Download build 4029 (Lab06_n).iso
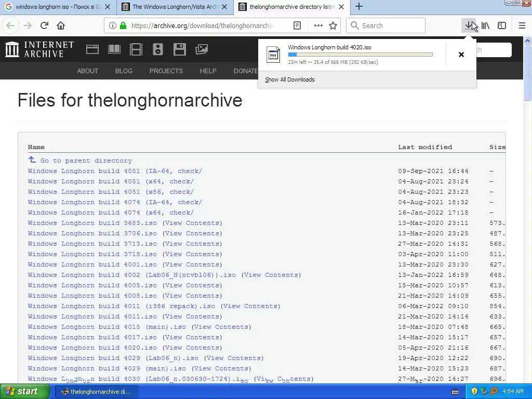This screenshot has height=399, width=532. (x=113, y=358)
